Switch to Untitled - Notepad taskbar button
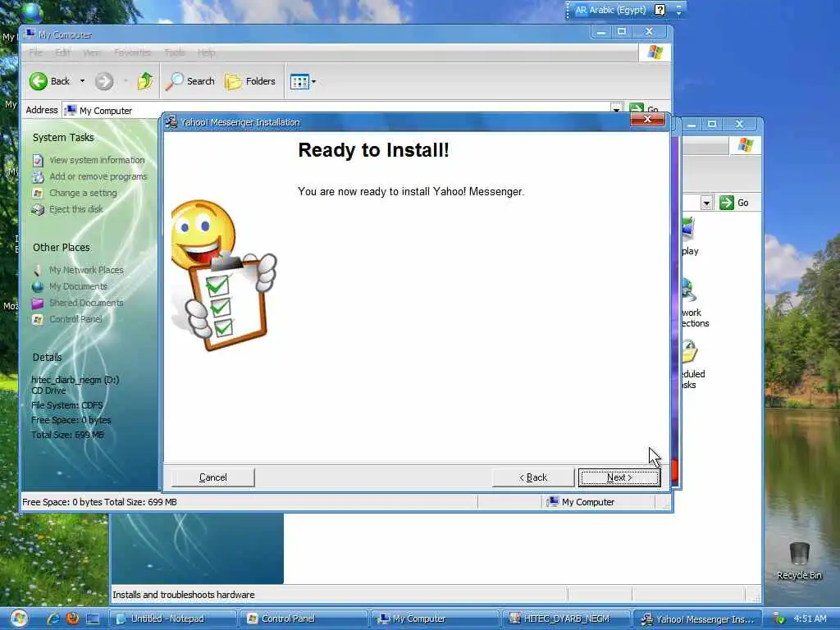 coord(173,619)
